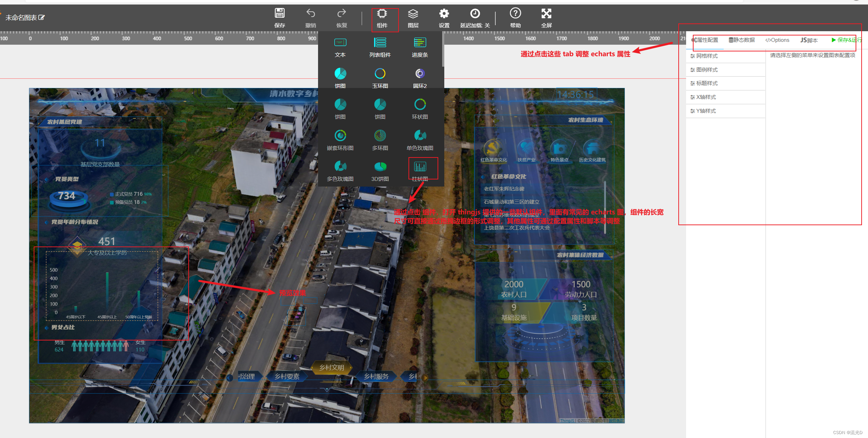Click the Redo arrow icon
Viewport: 868px width, 438px height.
pyautogui.click(x=341, y=14)
